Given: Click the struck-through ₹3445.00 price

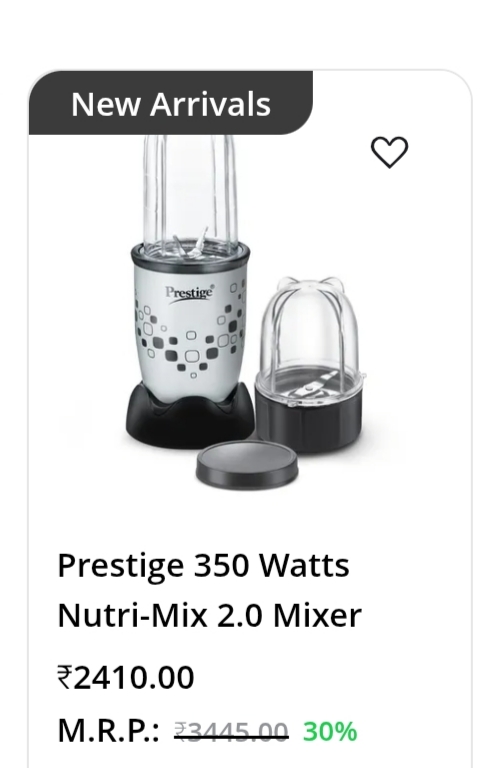Looking at the screenshot, I should [231, 732].
